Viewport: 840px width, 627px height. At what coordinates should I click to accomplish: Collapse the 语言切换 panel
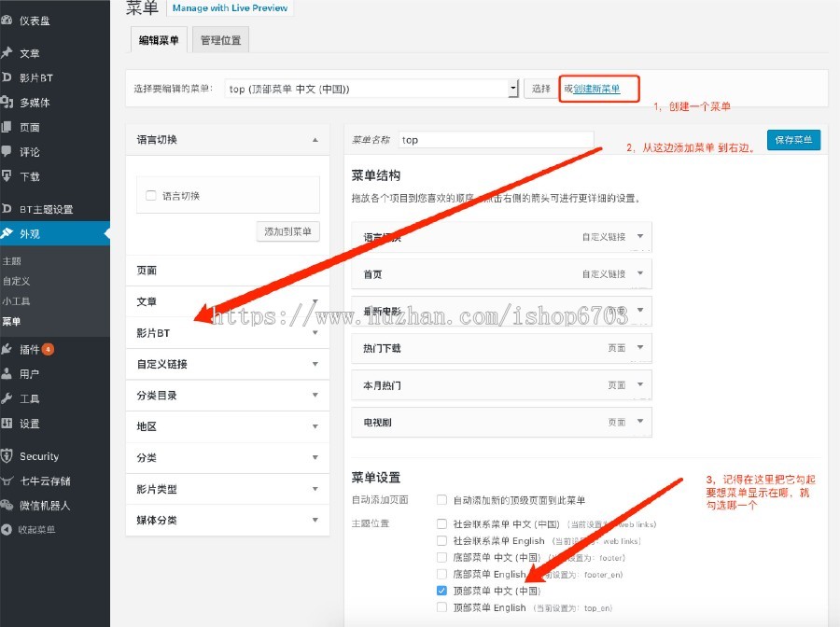point(315,140)
